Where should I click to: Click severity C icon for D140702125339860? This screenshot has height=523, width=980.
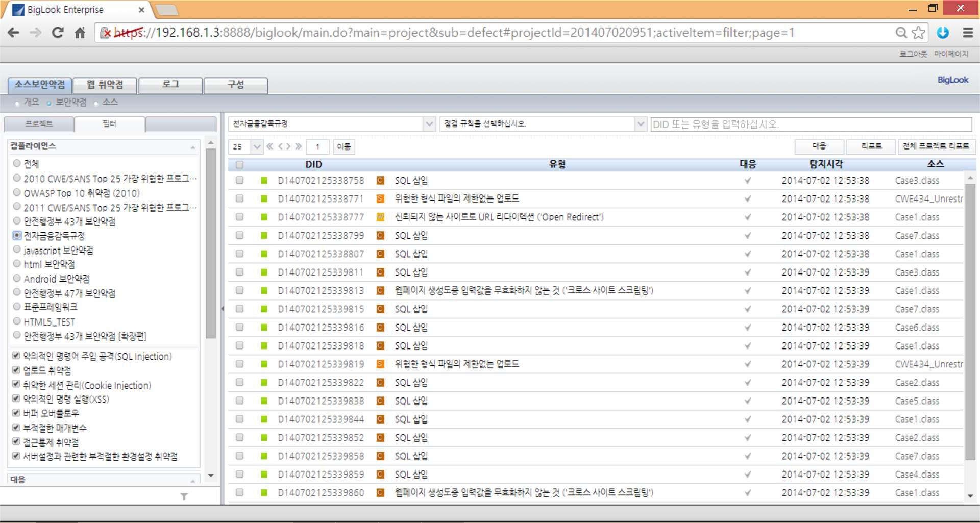point(380,492)
